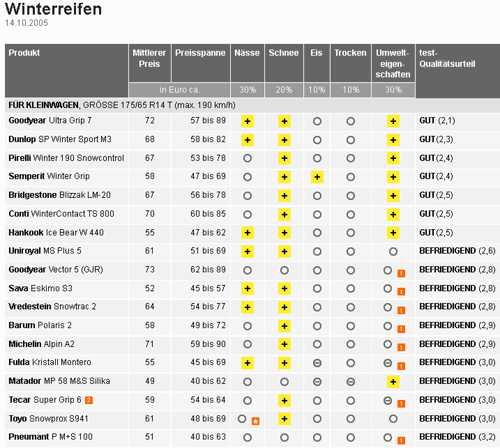Click the Trocken circle rating for Goodyear Ultra Grip 7
500x448 pixels.
[x=350, y=121]
